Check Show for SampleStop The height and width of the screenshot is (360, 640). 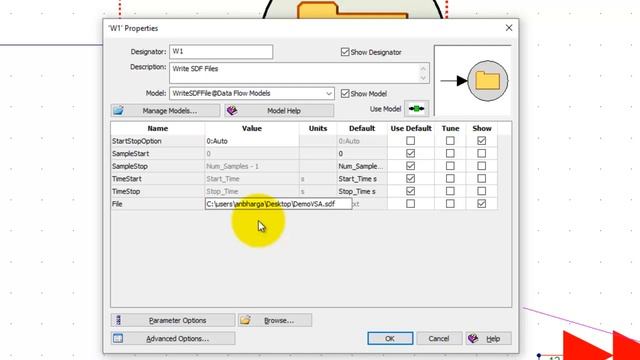click(x=482, y=166)
